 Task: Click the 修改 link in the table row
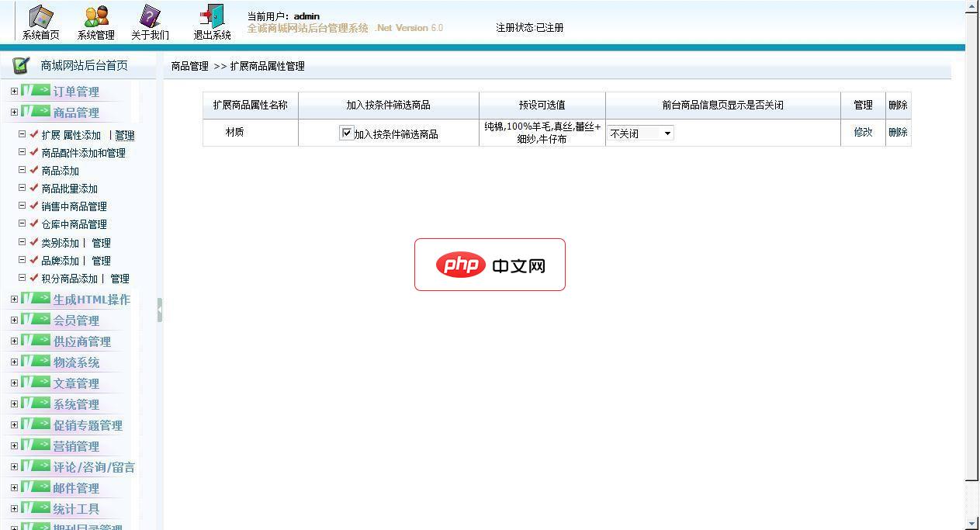point(862,132)
